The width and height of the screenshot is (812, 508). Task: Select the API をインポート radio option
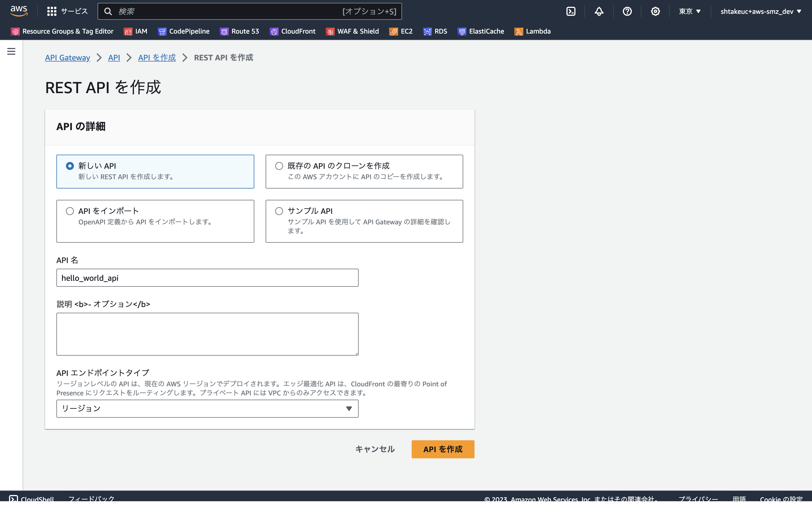tap(70, 211)
